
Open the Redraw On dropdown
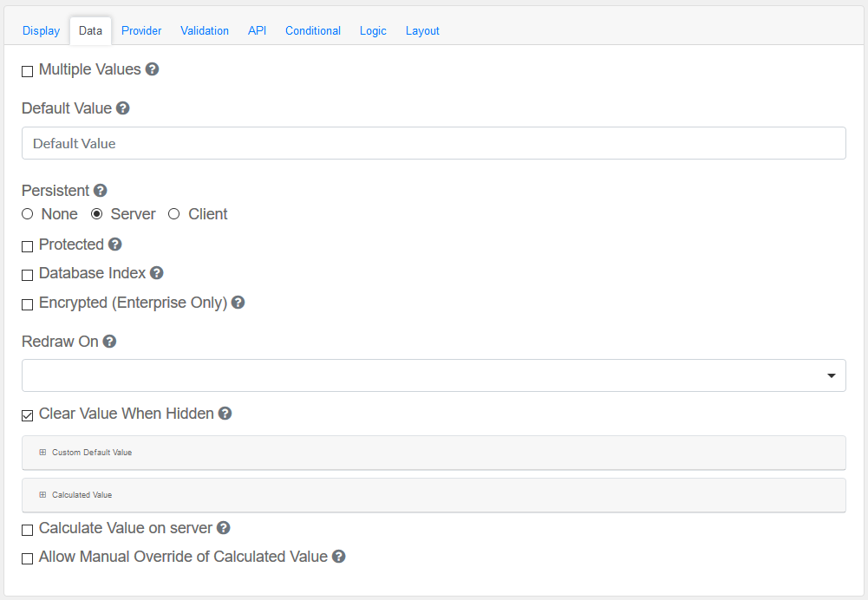pyautogui.click(x=434, y=375)
